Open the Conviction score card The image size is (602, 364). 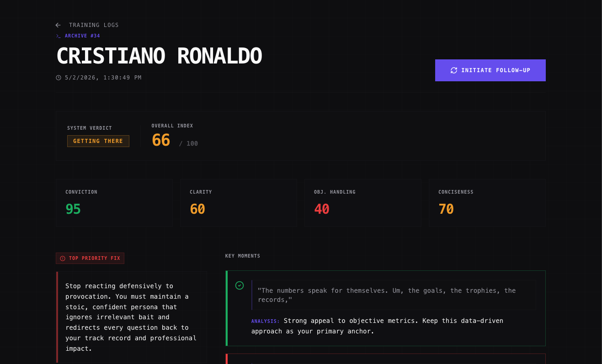coord(114,203)
